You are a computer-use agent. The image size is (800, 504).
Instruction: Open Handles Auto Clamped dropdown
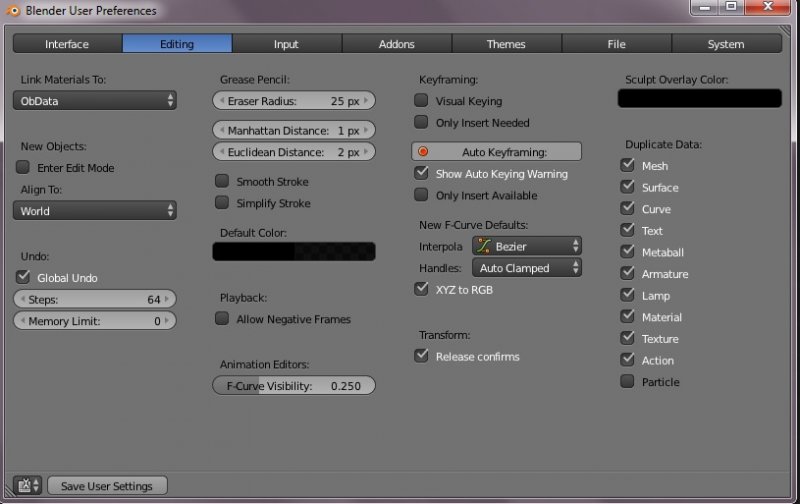pos(527,268)
